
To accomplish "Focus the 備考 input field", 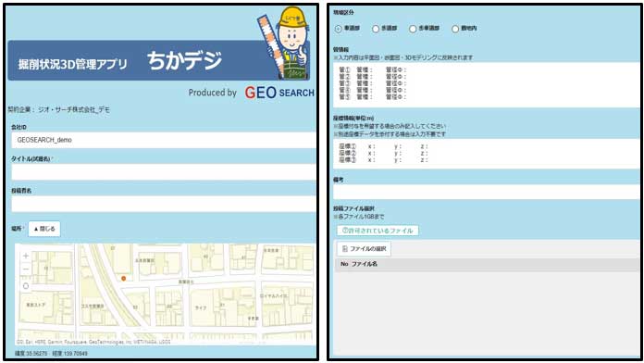I will [x=487, y=192].
